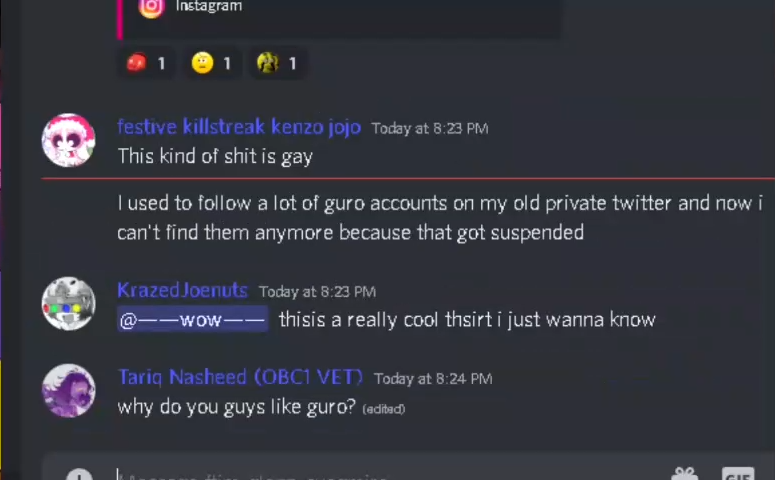
Task: Toggle the yellow face emoji reaction
Action: click(x=212, y=63)
